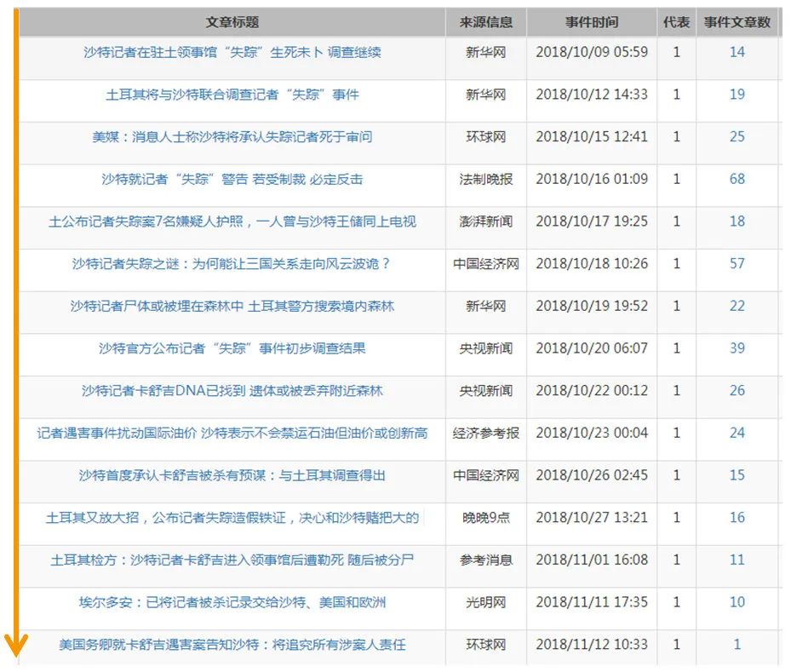Open article count 57 for 2018/10/18 event
This screenshot has width=791, height=672.
(x=737, y=264)
